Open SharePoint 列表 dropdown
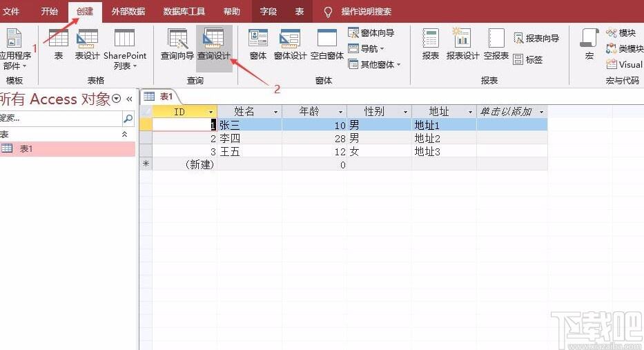Screen dimensions: 644x350 [x=124, y=49]
